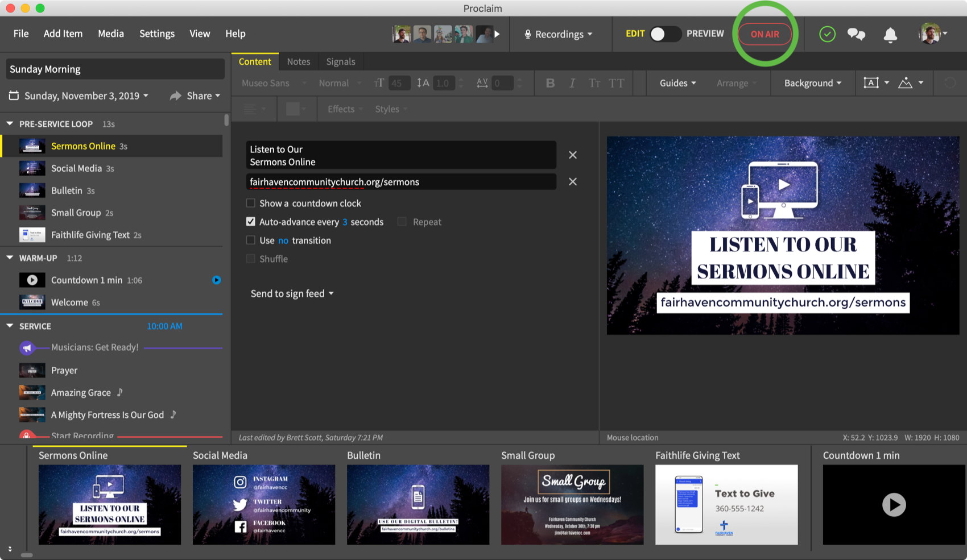The image size is (967, 560).
Task: Click the undo rotate icon in toolbar
Action: (949, 83)
